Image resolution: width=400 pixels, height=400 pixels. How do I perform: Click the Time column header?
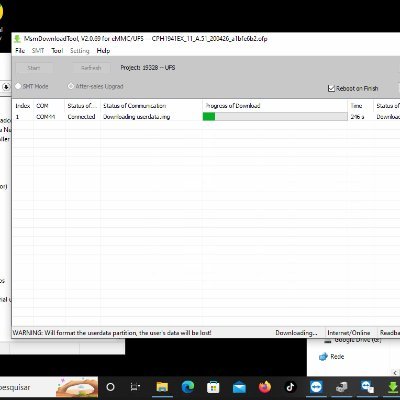pyautogui.click(x=361, y=106)
